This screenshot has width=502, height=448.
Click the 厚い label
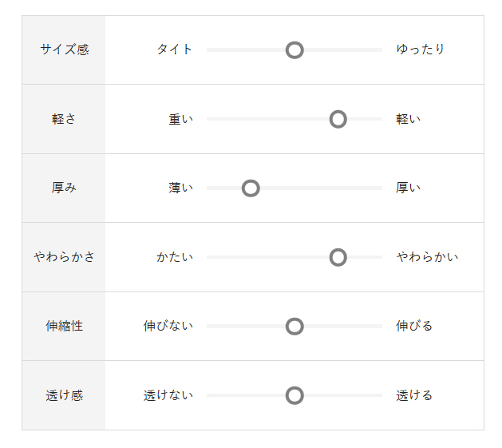pos(408,188)
